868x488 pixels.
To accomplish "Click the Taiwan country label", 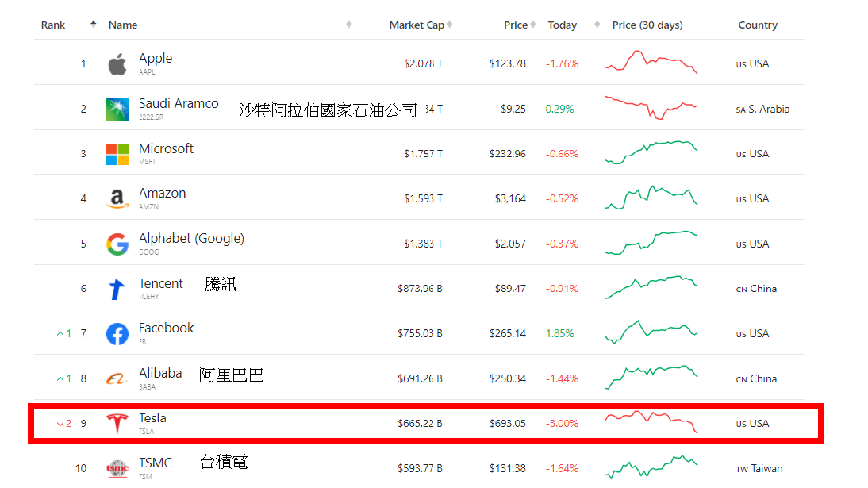I will [759, 469].
